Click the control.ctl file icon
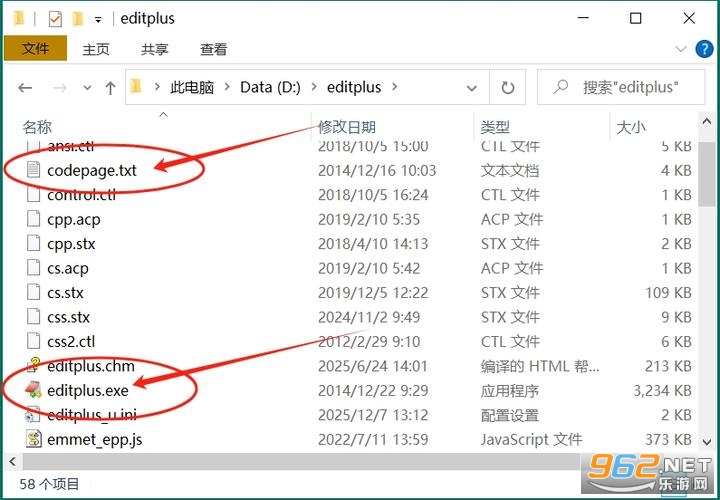The image size is (720, 500). pos(33,195)
